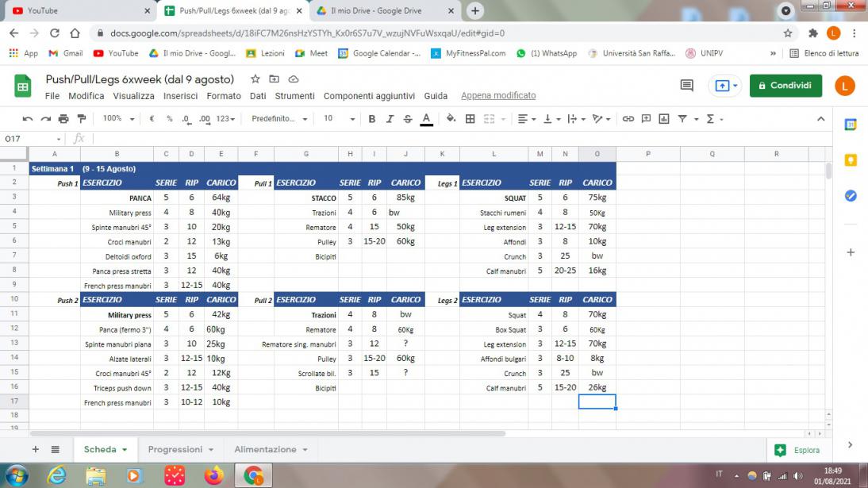
Task: Click the Create filter icon
Action: (682, 118)
